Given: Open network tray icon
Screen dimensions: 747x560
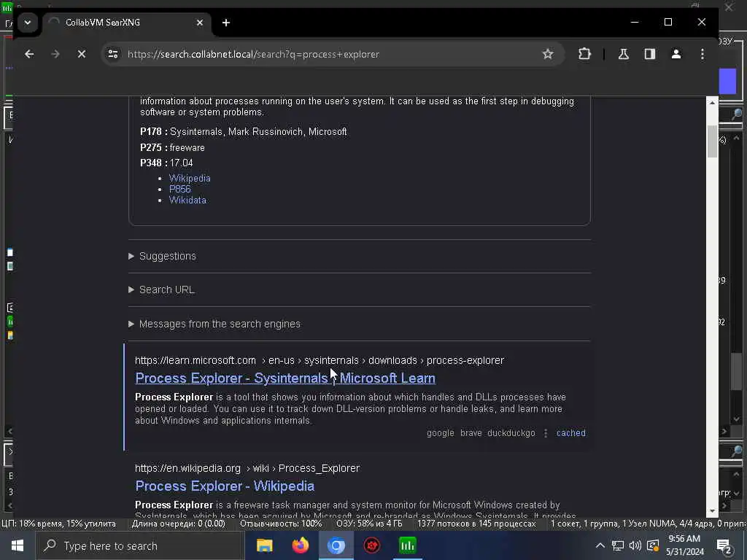Looking at the screenshot, I should (x=618, y=545).
